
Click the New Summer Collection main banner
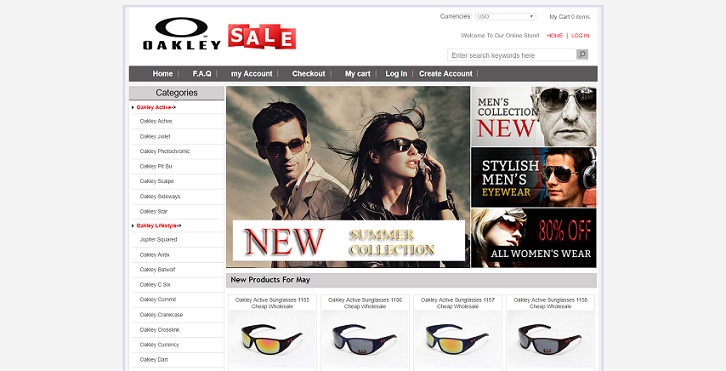tap(348, 177)
